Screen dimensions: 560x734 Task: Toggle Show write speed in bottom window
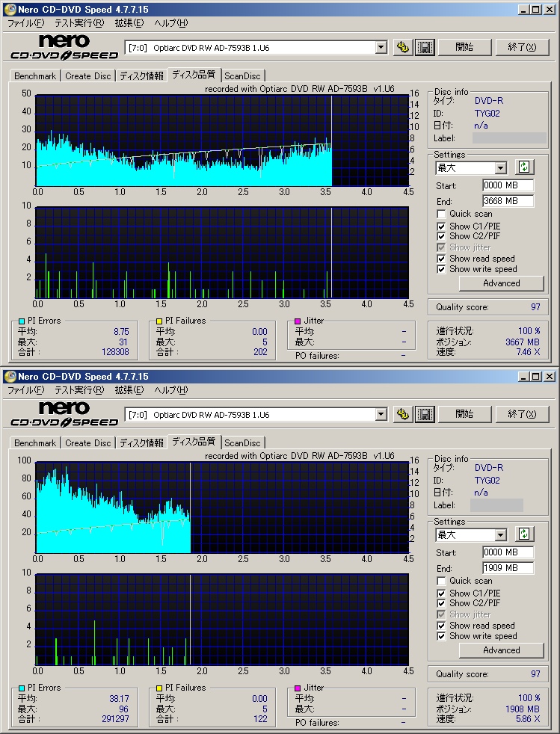click(441, 636)
